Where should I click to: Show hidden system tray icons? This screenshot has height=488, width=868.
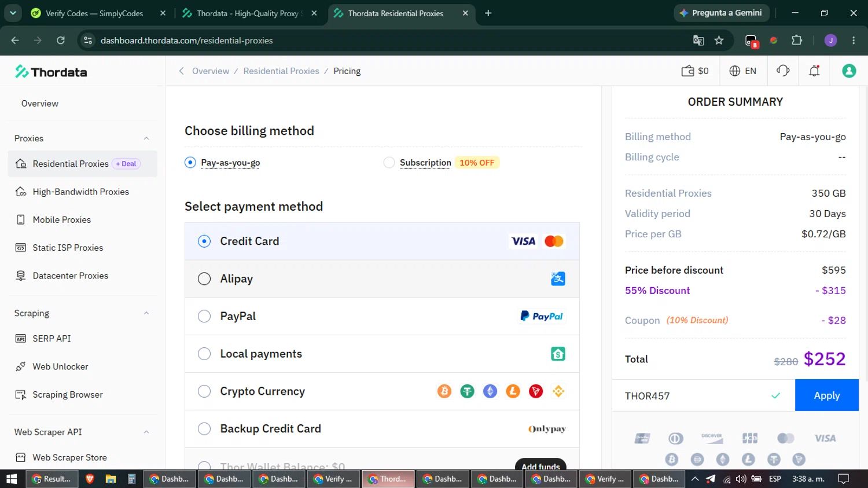click(695, 479)
